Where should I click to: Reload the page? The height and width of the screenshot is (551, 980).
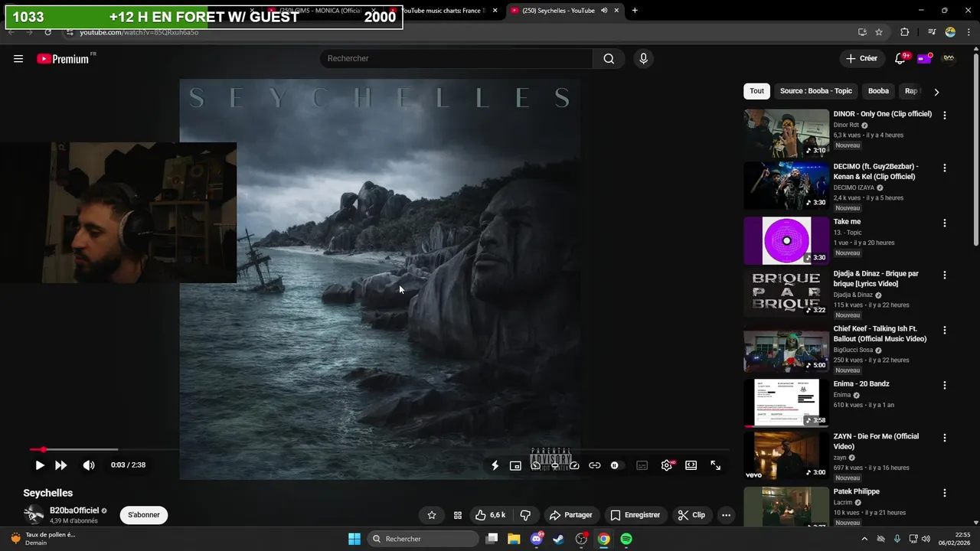[47, 32]
